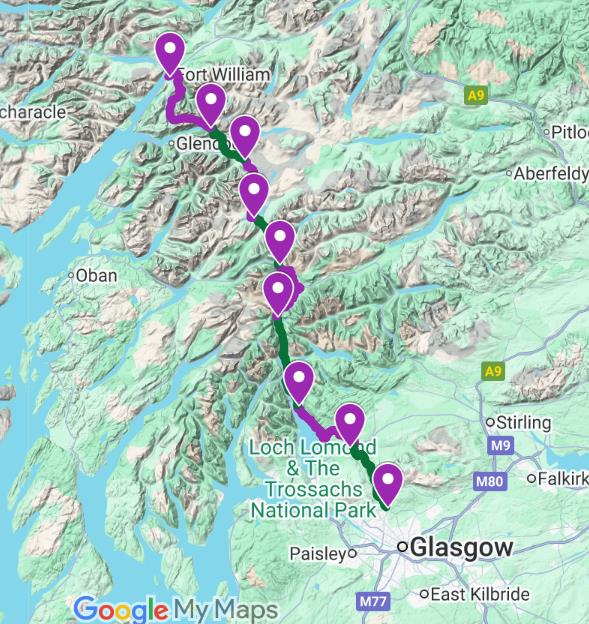Open the Google My Maps logo link
The image size is (589, 624).
coord(176,609)
